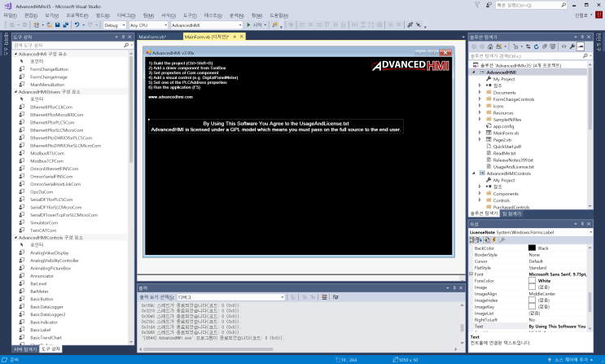
Task: Toggle the categorized view icon in the properties panel
Action: (472, 239)
